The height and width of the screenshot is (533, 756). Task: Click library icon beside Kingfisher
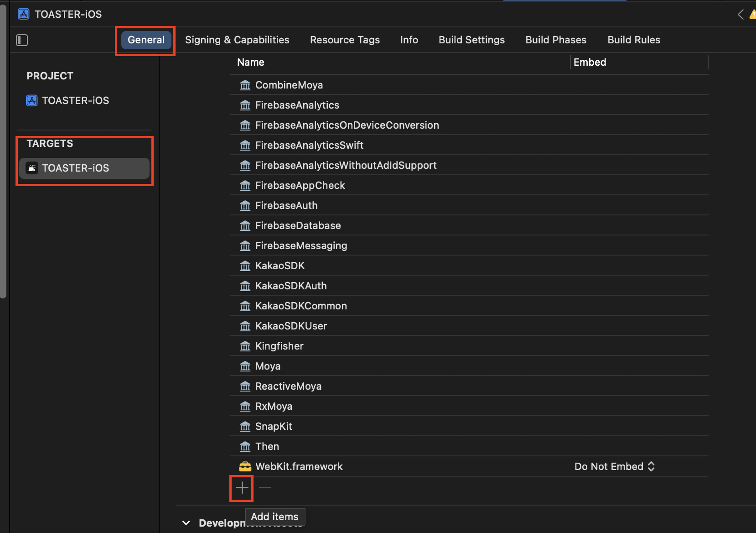pyautogui.click(x=245, y=346)
